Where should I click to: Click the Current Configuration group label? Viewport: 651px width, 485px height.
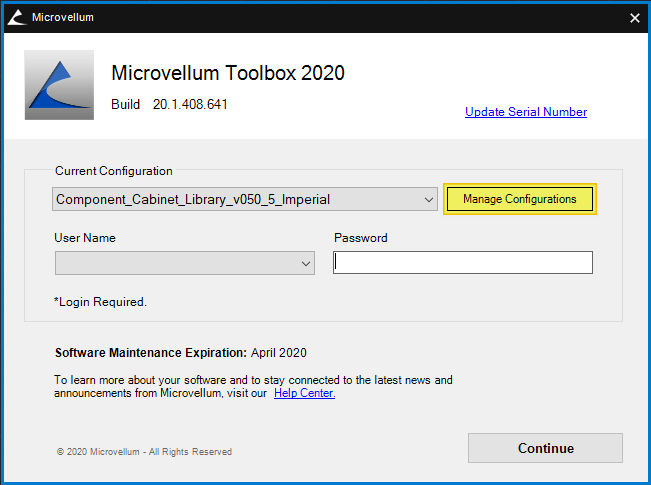pos(114,171)
